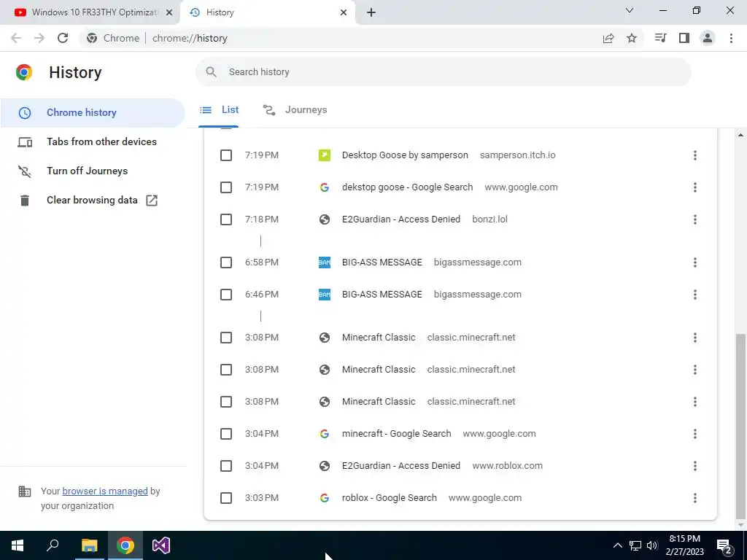This screenshot has width=747, height=560.
Task: Open the side panel icon
Action: 684,38
